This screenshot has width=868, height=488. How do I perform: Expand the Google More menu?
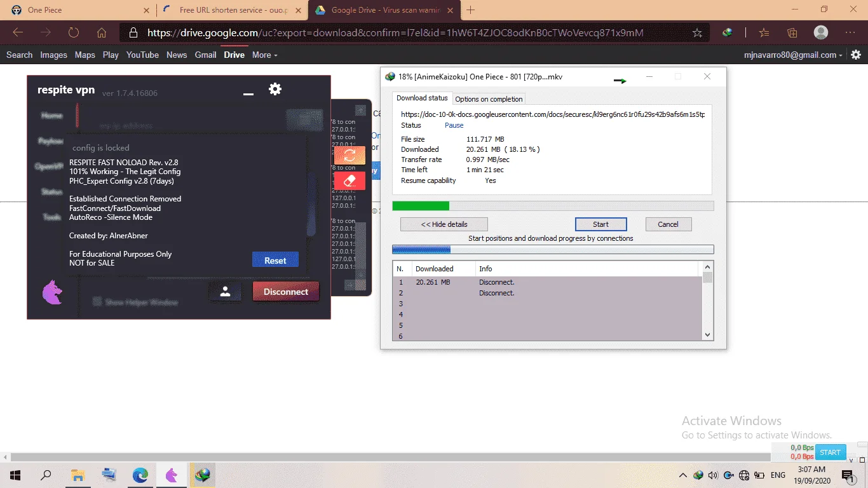pos(265,55)
